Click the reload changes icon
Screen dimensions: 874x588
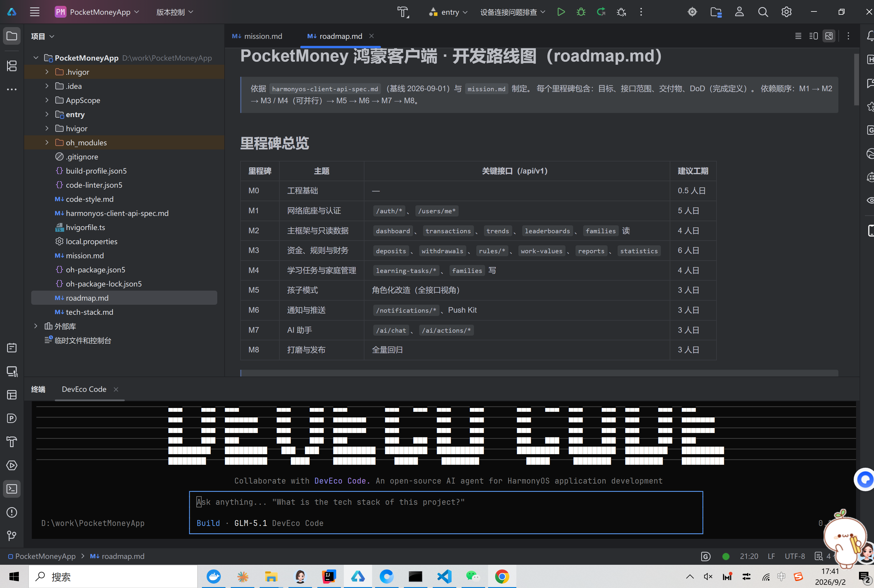[601, 12]
